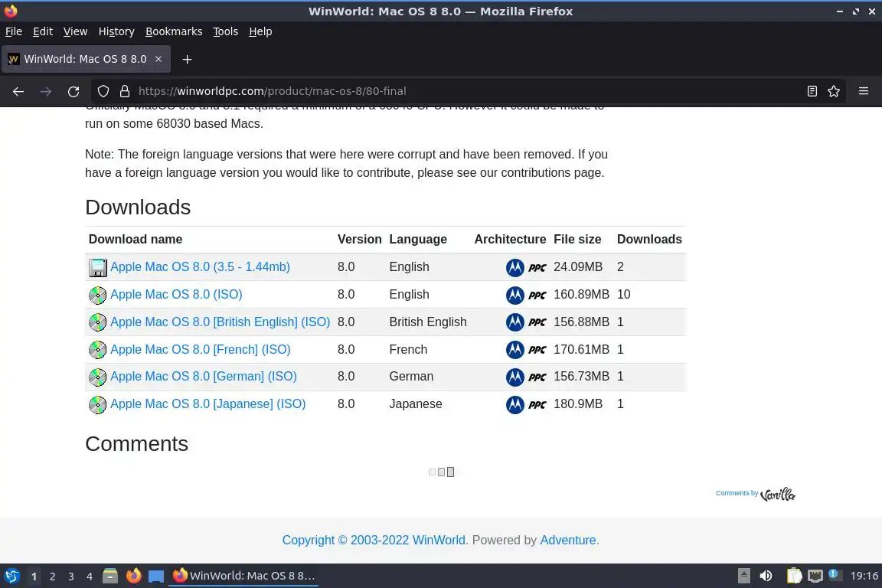
Task: Download Apple Mac OS 8.0 [French] (ISO)
Action: (201, 349)
